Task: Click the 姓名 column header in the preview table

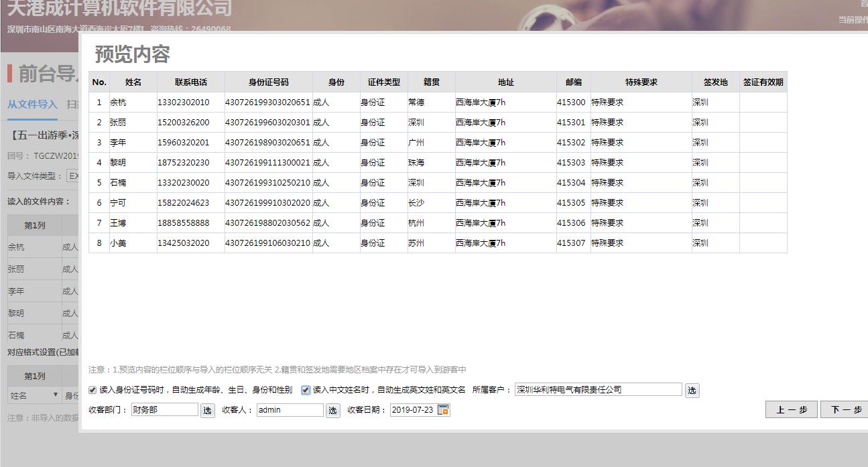Action: point(133,82)
